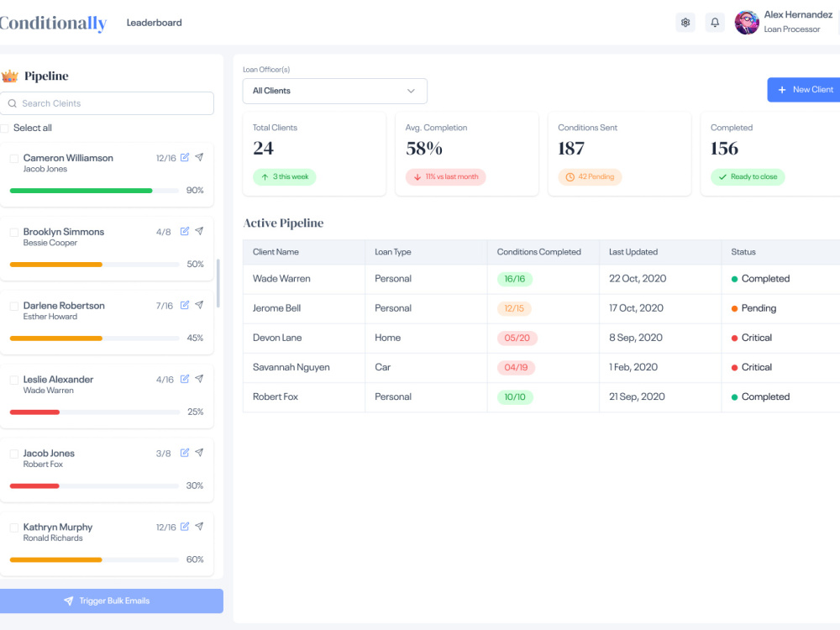Send email to Leslie Alexander

(199, 380)
